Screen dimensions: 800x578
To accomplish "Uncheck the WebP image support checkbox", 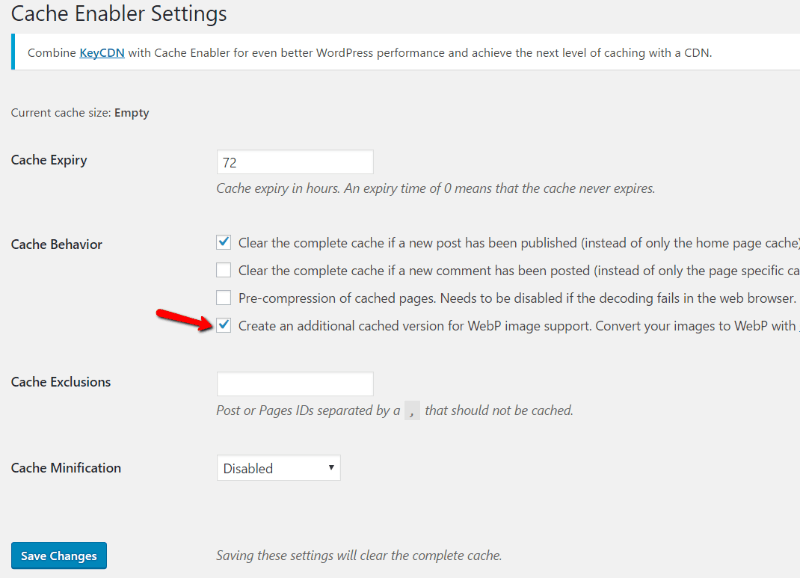I will (223, 325).
